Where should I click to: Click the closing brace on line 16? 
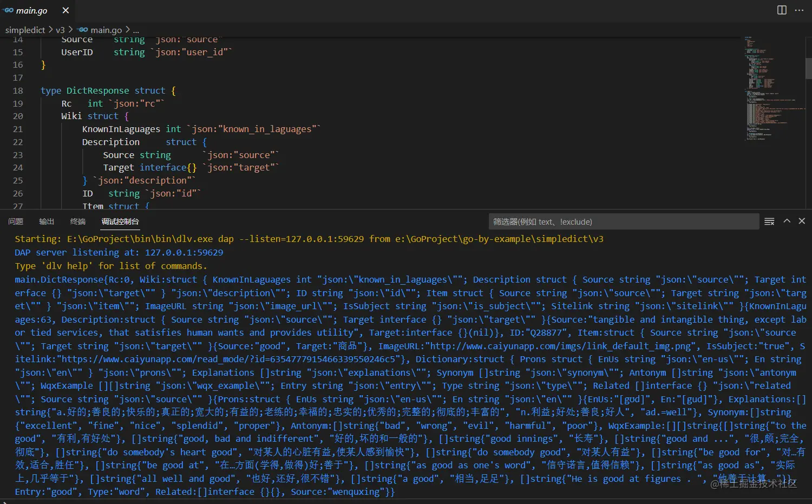pyautogui.click(x=43, y=65)
